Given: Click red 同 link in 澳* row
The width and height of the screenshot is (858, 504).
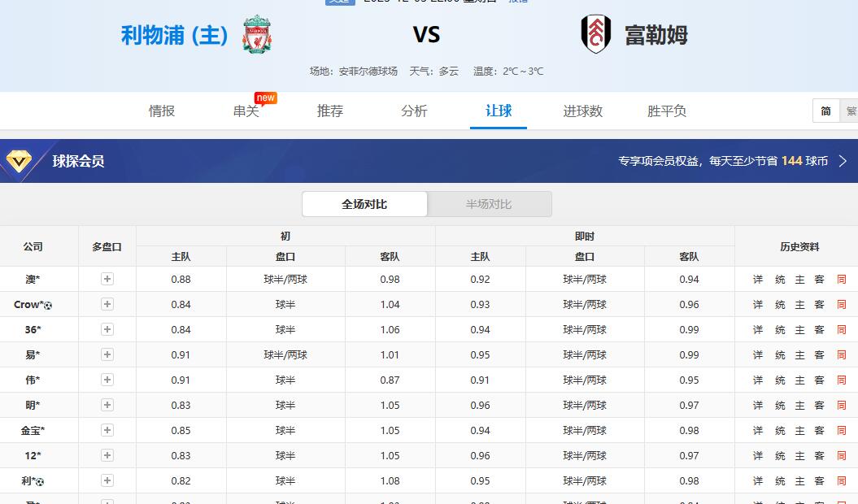Looking at the screenshot, I should (x=842, y=280).
